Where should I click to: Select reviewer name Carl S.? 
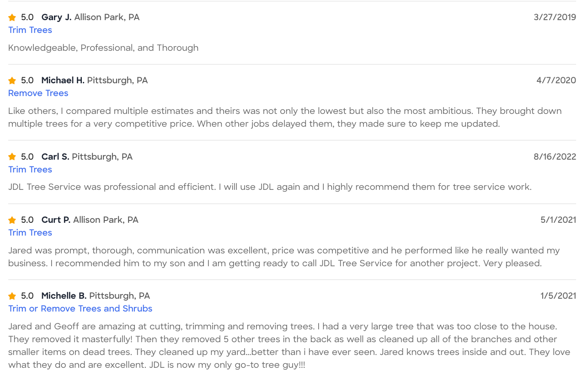(55, 157)
